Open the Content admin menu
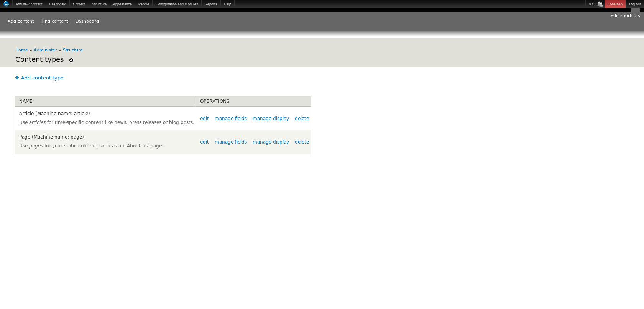The width and height of the screenshot is (644, 309). 79,4
